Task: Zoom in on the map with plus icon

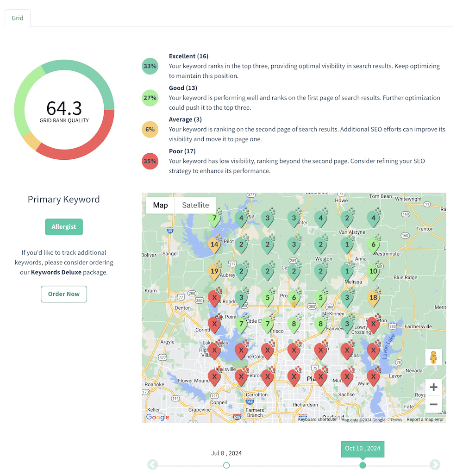Action: [x=433, y=387]
